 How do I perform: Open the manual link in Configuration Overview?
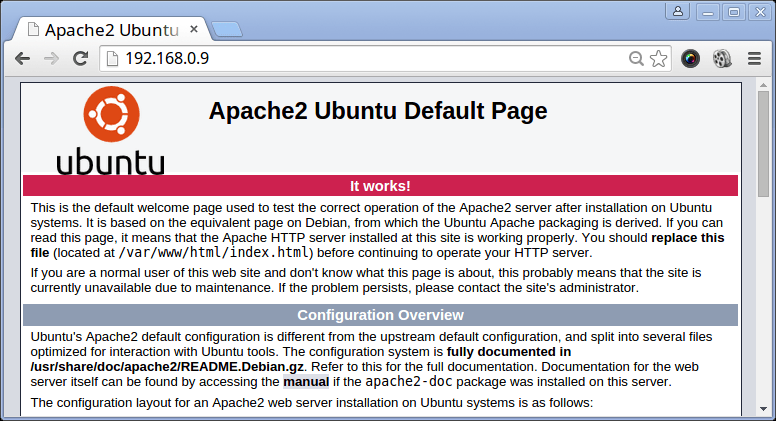304,382
